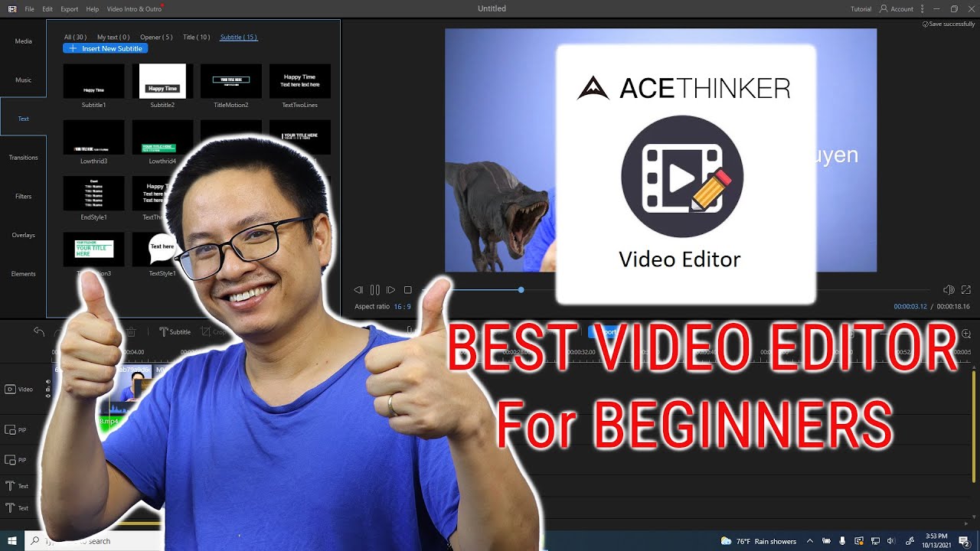
Task: Open the Overlays sidebar tab
Action: point(23,236)
